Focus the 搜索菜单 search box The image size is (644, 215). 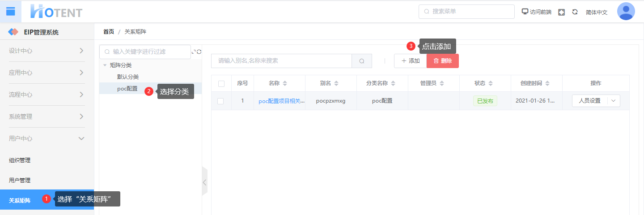[x=466, y=12]
